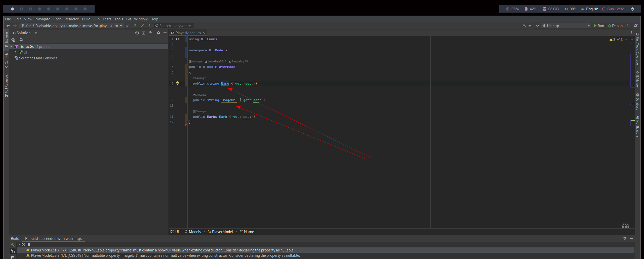Toggle the Commit tool window
This screenshot has height=259, width=644.
pos(7,60)
